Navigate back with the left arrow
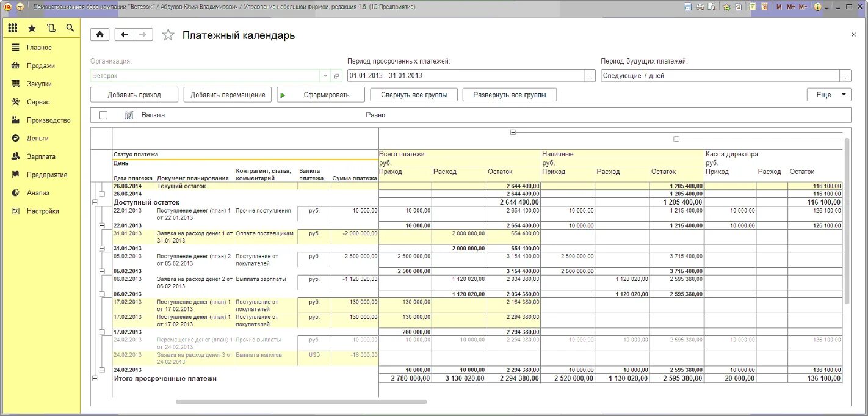Viewport: 868px width, 416px height. (125, 35)
